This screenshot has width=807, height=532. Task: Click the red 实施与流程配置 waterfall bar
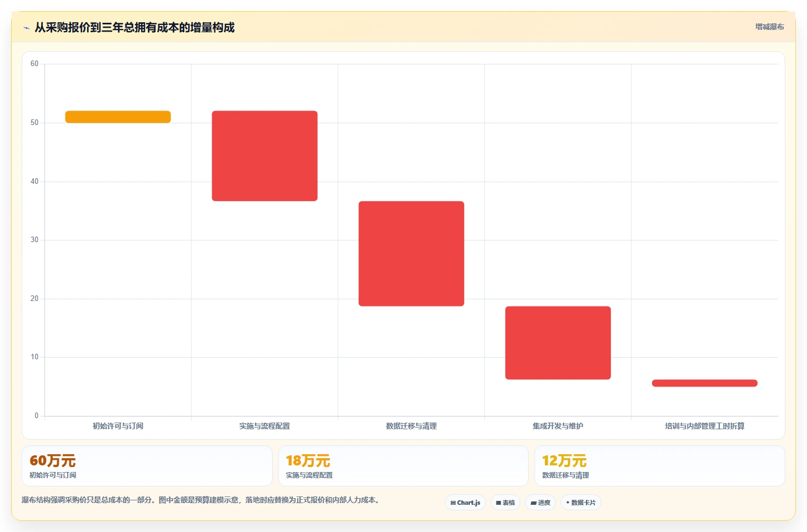click(x=264, y=156)
